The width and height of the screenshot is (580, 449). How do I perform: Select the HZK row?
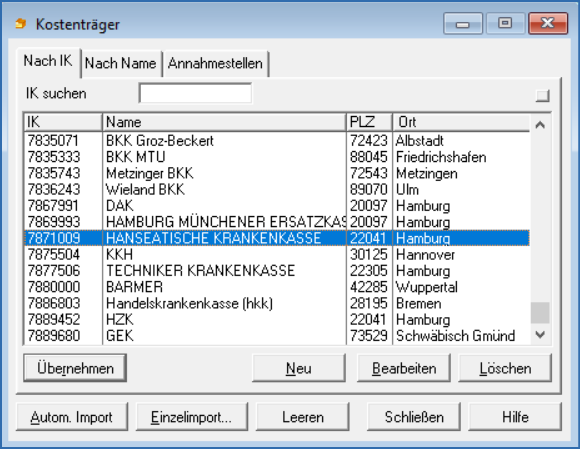coord(277,320)
